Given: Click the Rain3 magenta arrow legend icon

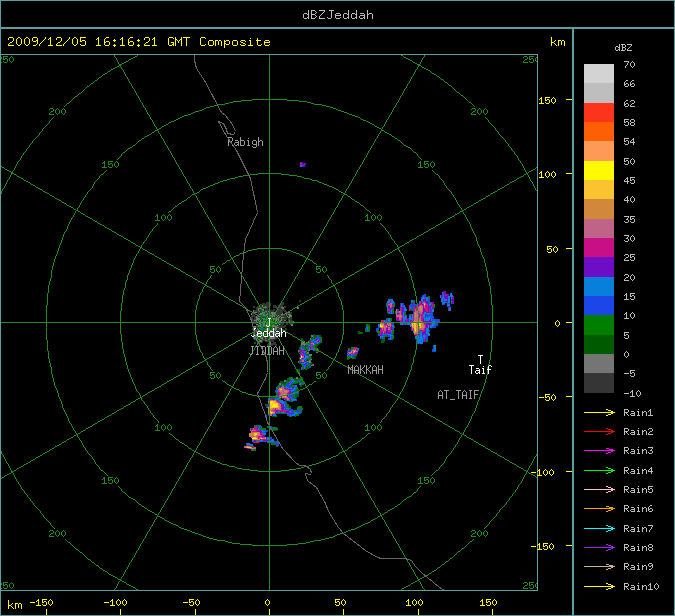Looking at the screenshot, I should 599,451.
